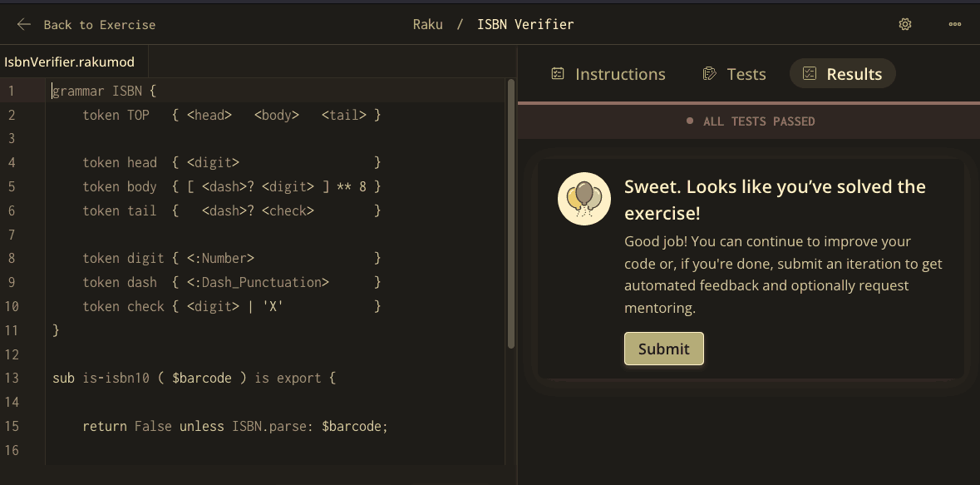The width and height of the screenshot is (980, 485).
Task: Open the Results tab
Action: point(854,74)
